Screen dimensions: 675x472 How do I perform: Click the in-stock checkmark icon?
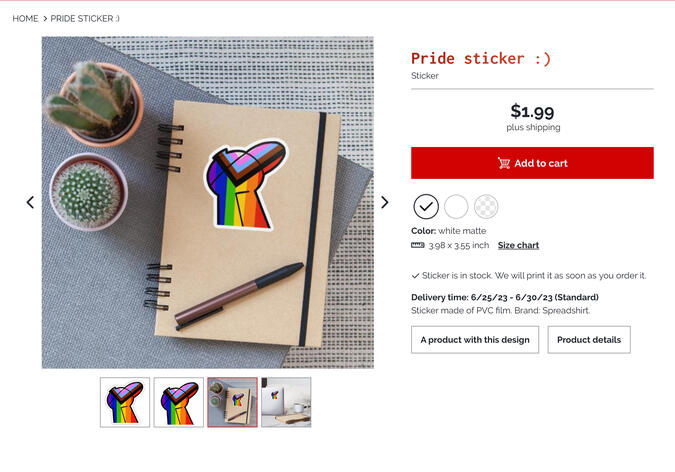[x=415, y=275]
